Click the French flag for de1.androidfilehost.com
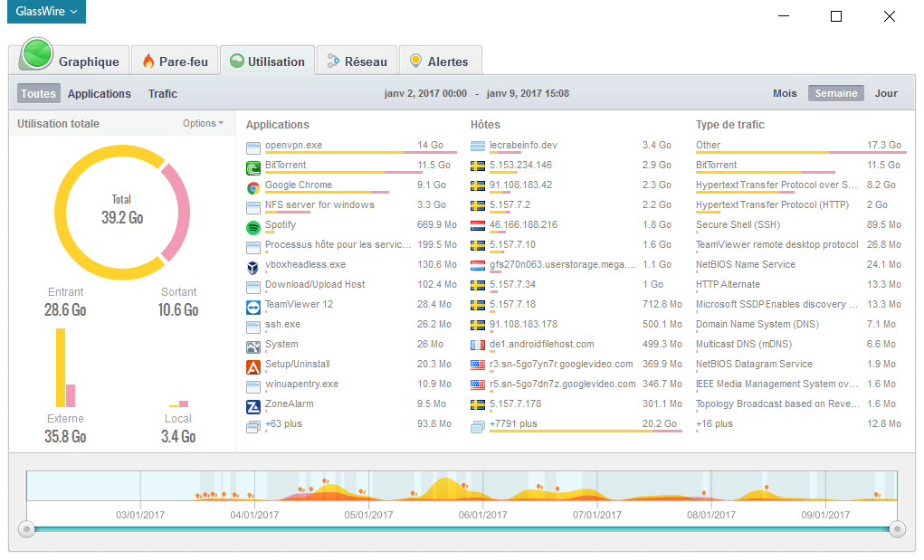924x560 pixels. click(478, 345)
